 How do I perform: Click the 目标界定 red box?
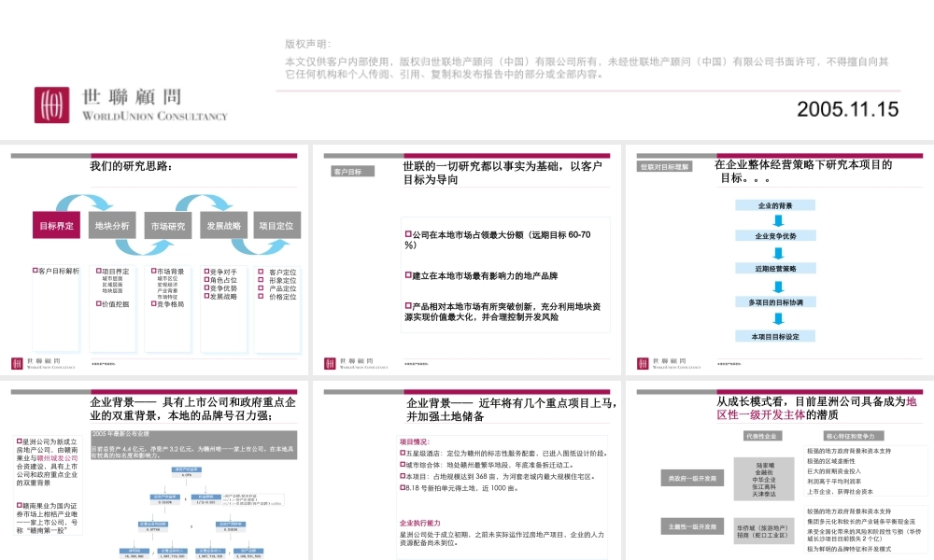click(56, 225)
